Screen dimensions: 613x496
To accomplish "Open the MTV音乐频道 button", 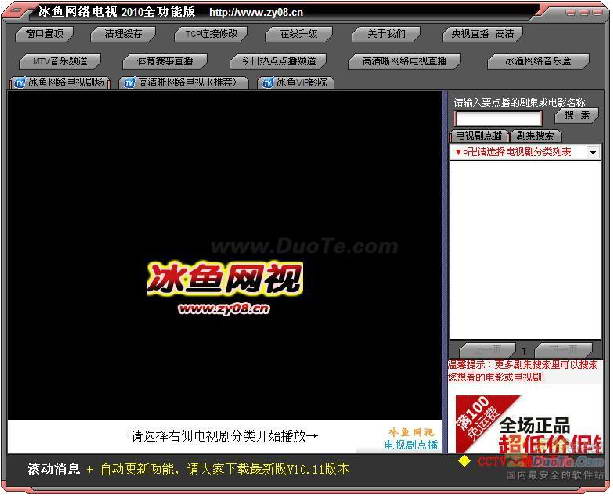I will [60, 61].
